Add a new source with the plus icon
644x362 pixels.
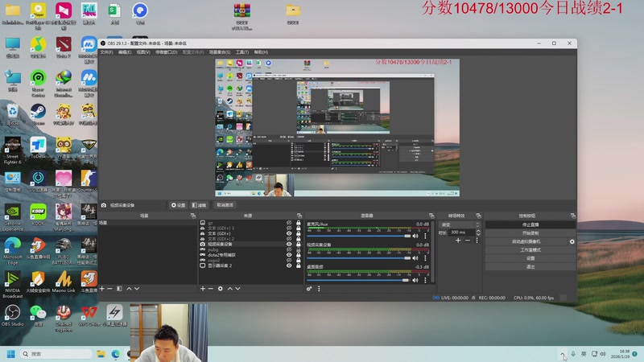click(203, 289)
